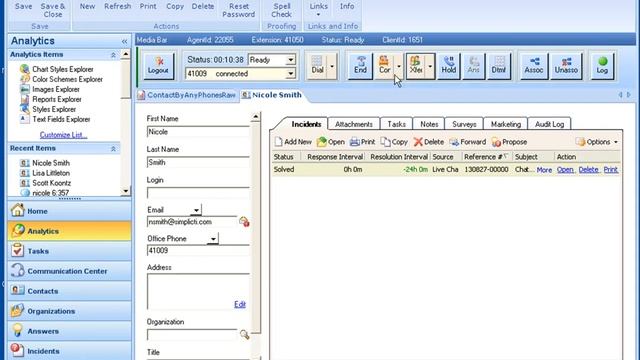Switch to the Surveys tab

tap(464, 124)
